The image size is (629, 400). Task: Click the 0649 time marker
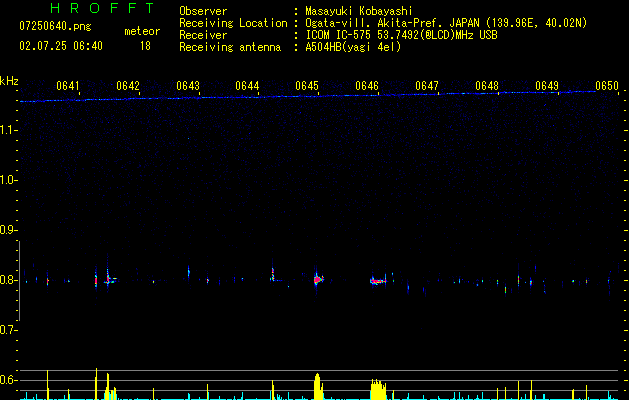point(547,86)
